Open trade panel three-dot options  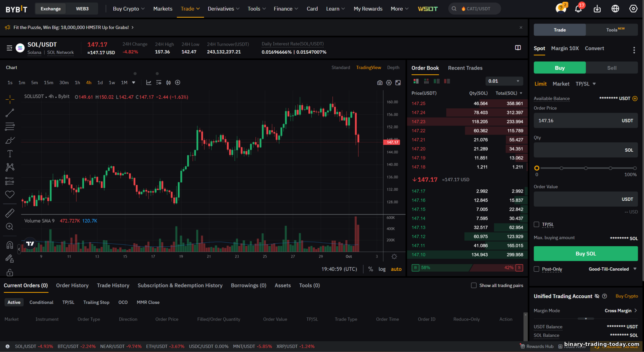click(x=634, y=50)
